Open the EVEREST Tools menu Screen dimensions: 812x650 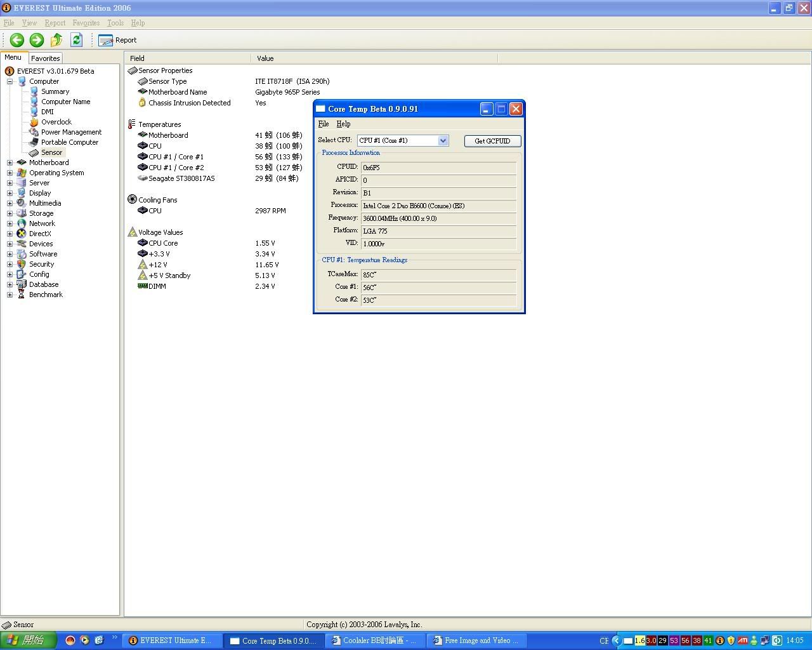115,23
